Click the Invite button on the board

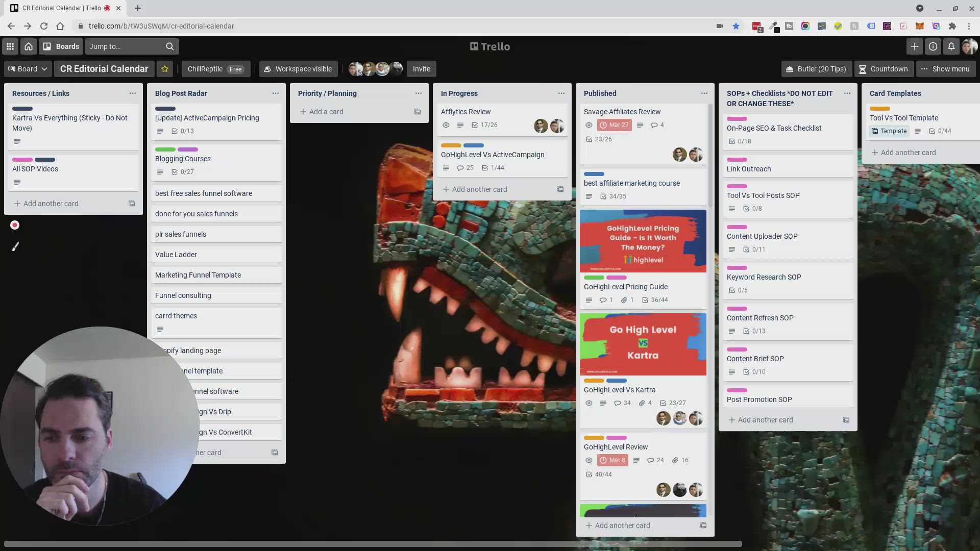421,69
